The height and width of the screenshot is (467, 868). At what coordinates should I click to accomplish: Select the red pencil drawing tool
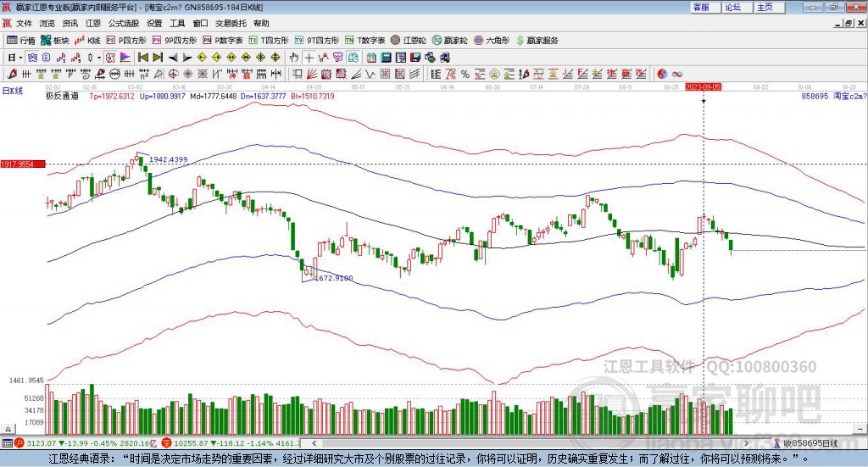[x=12, y=74]
